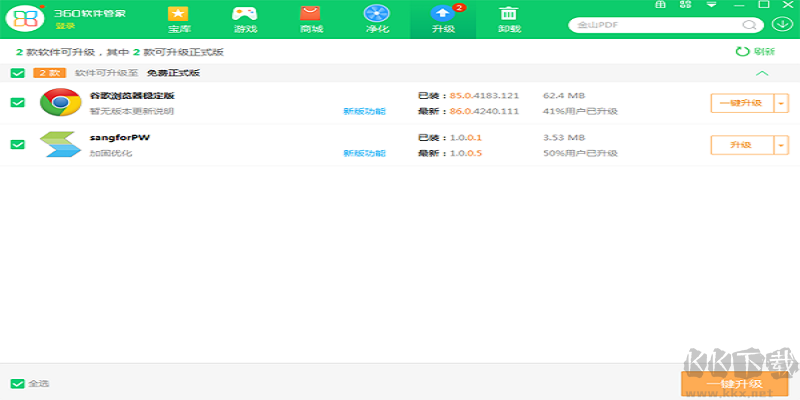Image resolution: width=800 pixels, height=400 pixels.
Task: Click the search magnifier icon
Action: (749, 25)
